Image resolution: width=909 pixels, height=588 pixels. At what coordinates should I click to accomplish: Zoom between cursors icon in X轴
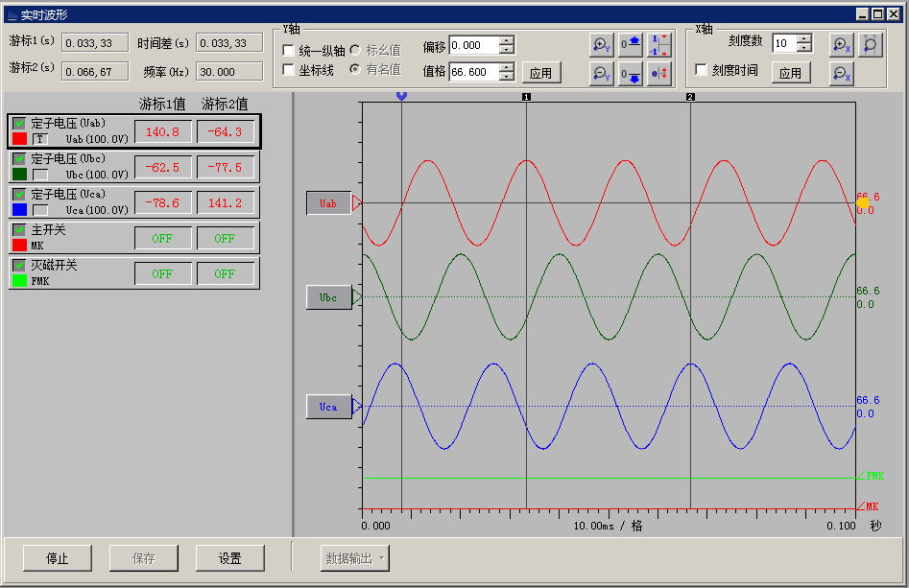click(871, 45)
